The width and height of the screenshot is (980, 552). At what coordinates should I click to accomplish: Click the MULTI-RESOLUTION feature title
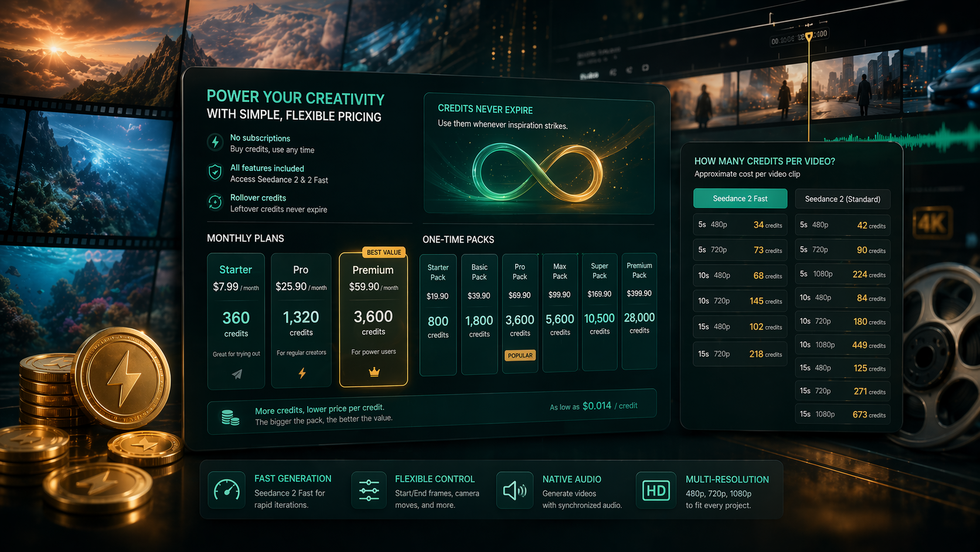pyautogui.click(x=727, y=479)
